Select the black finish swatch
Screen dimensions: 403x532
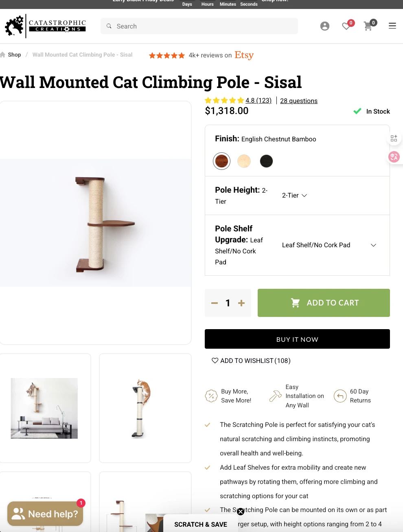pyautogui.click(x=266, y=161)
